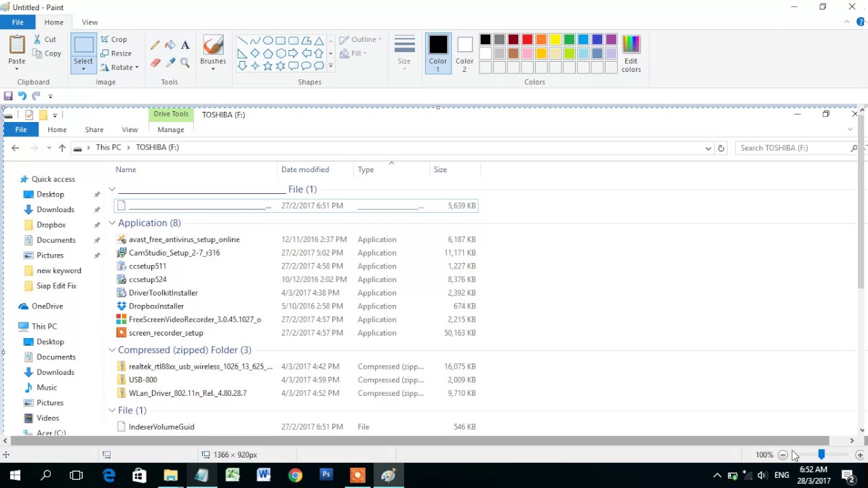This screenshot has width=868, height=488.
Task: Click Zoom in plus button
Action: 860,455
